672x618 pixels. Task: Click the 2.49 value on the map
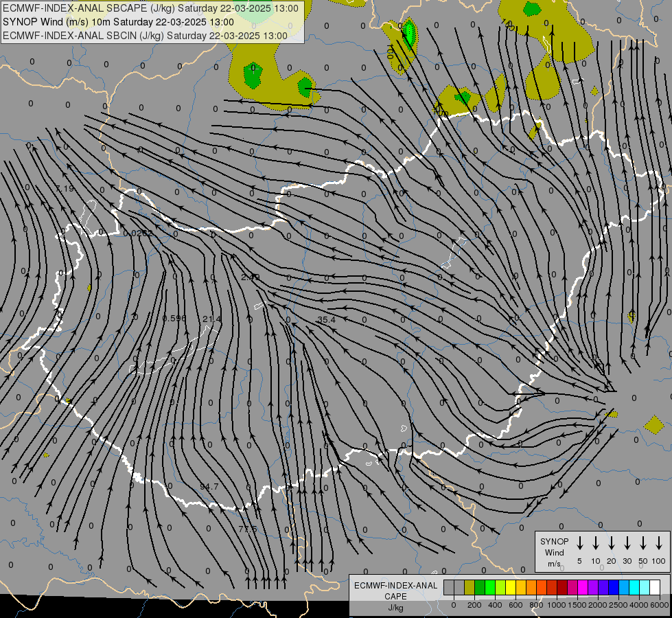[251, 277]
